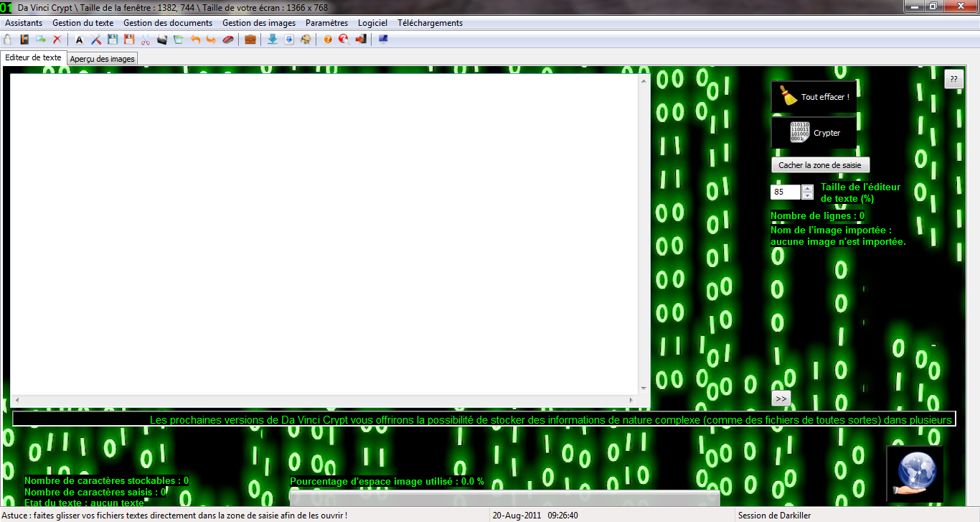
Task: Click the orange-marked door icon at the toolbar's left
Action: pos(24,39)
